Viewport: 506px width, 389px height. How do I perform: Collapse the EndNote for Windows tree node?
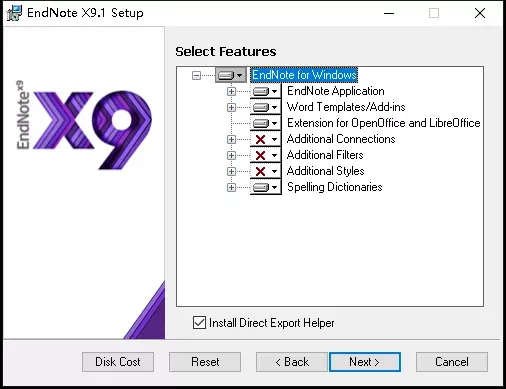[x=196, y=75]
